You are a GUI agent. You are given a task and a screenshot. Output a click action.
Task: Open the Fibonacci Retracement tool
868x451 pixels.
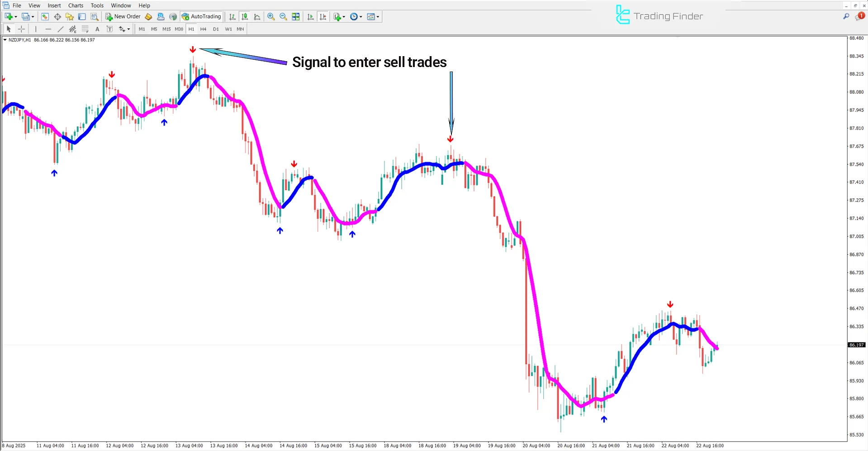[85, 29]
